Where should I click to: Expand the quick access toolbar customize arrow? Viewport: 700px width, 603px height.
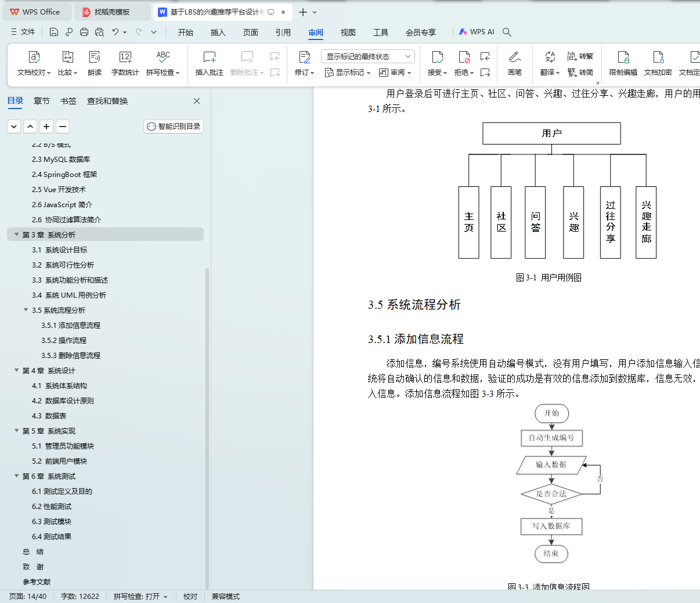pyautogui.click(x=154, y=32)
